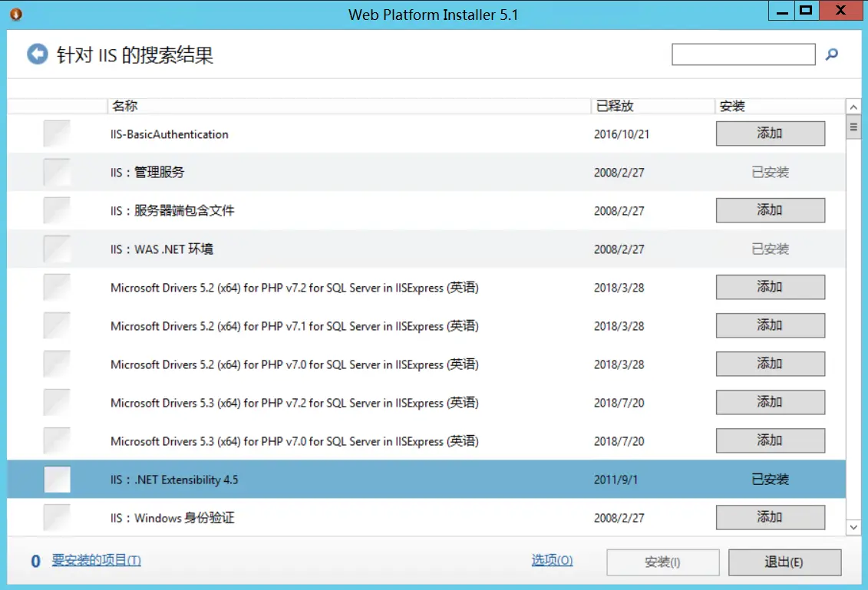868x590 pixels.
Task: Add IIS：Windows 身份验证 component
Action: pos(770,517)
